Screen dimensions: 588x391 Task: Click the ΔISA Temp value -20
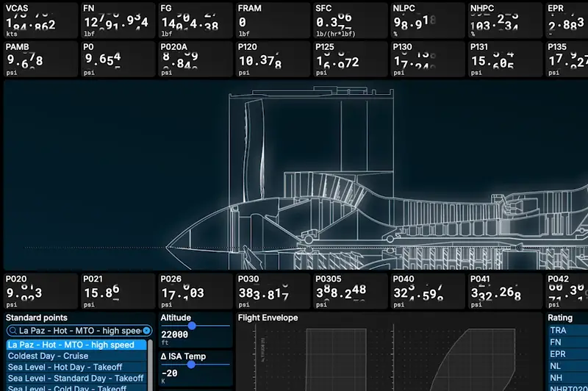169,373
